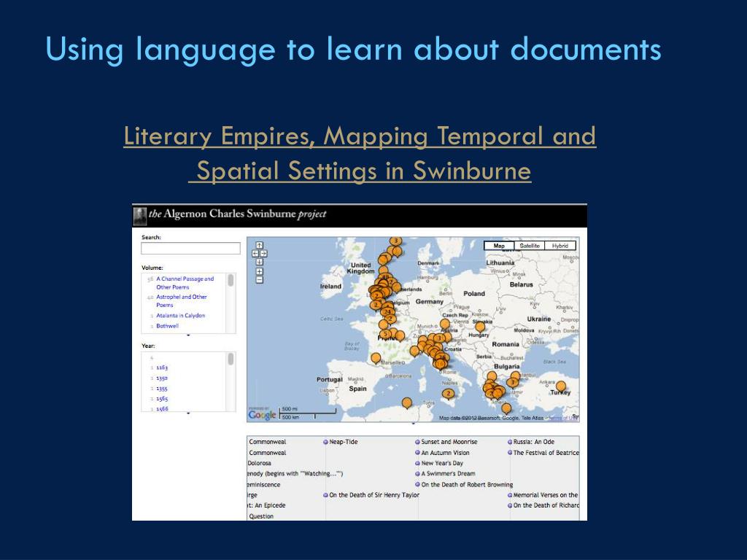Click the Algernon Charles Swinburne project title
This screenshot has height=560, width=747.
237,214
